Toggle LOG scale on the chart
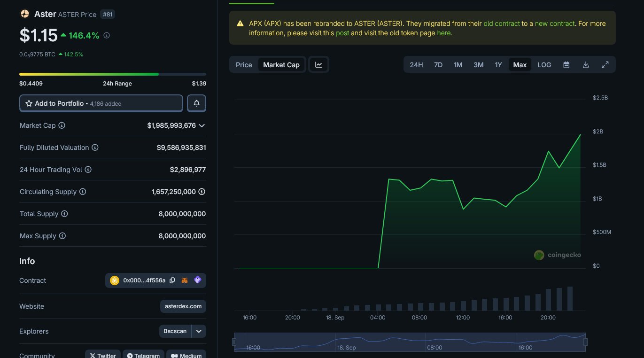The image size is (644, 358). click(544, 65)
